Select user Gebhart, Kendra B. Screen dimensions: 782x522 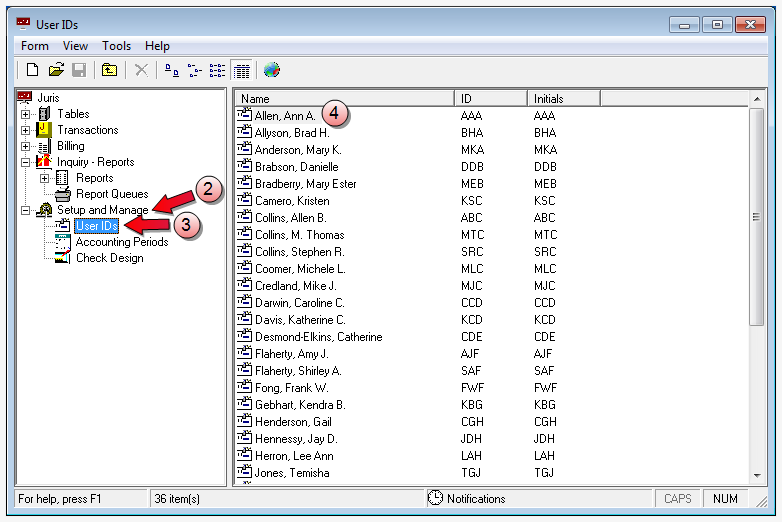[x=300, y=404]
